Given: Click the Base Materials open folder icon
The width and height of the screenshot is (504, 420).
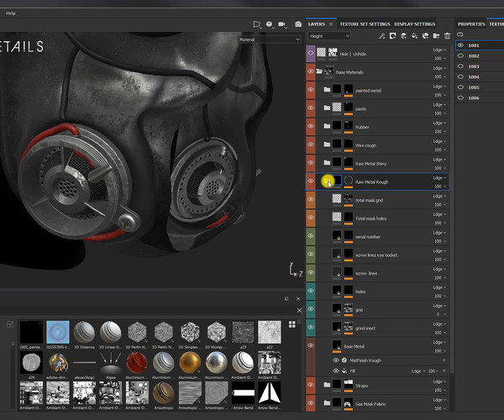Looking at the screenshot, I should pyautogui.click(x=319, y=71).
